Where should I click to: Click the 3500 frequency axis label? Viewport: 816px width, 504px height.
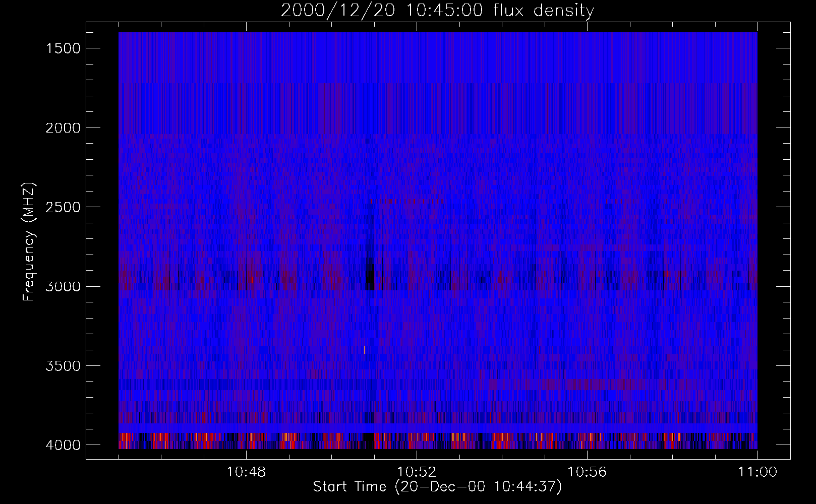pyautogui.click(x=63, y=366)
